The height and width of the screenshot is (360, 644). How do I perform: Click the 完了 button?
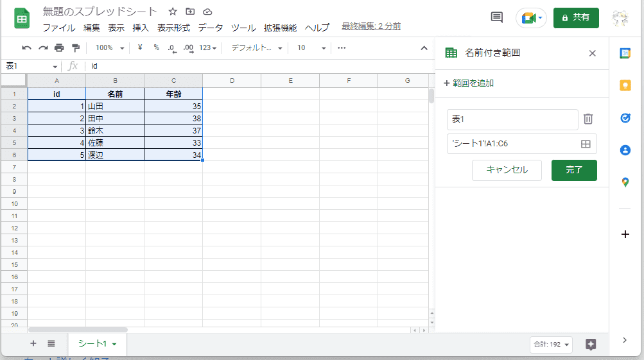(x=574, y=170)
